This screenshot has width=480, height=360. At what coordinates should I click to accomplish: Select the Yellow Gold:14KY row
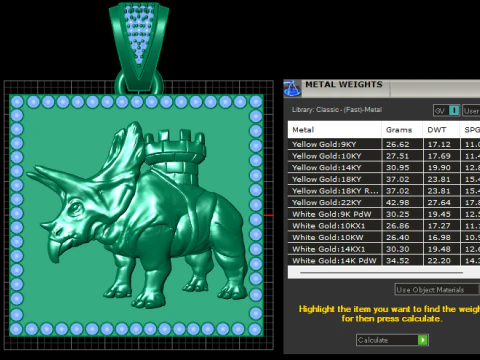tap(384, 168)
